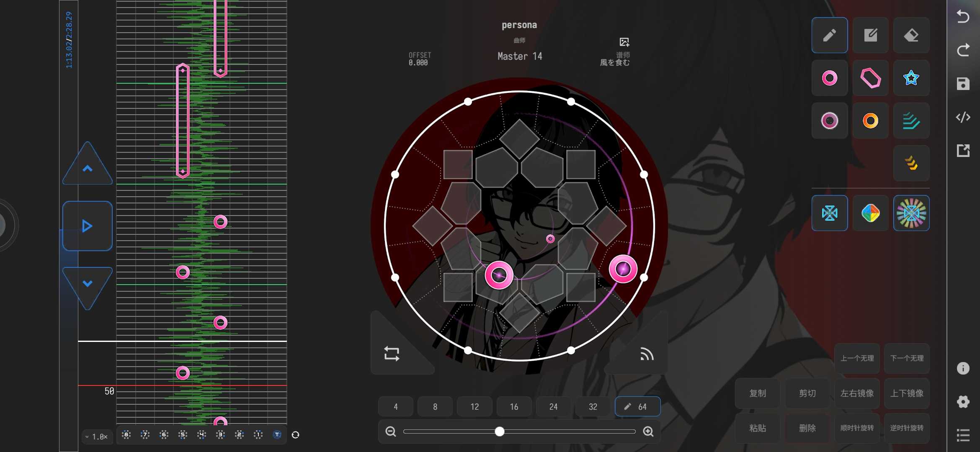Choose the pink tap note type
Screen dimensions: 980x452
tap(829, 78)
